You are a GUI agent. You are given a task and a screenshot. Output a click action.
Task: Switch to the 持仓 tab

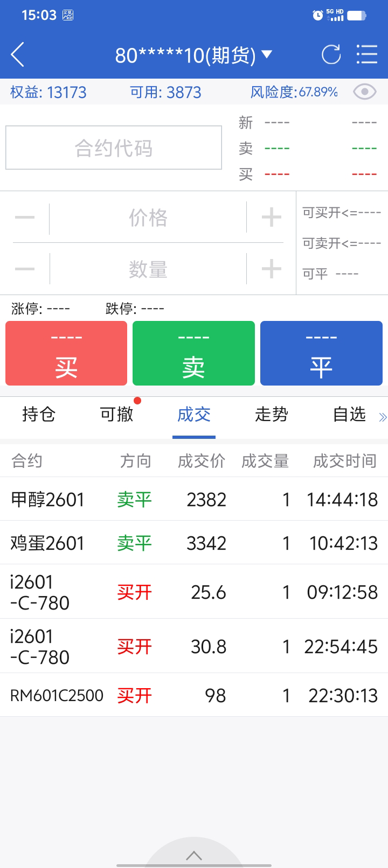coord(39,415)
